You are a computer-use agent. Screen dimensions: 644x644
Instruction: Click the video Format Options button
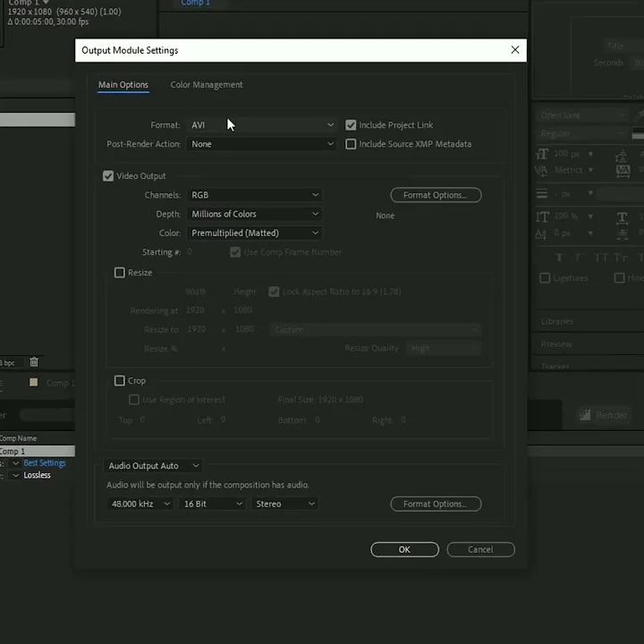pos(436,195)
